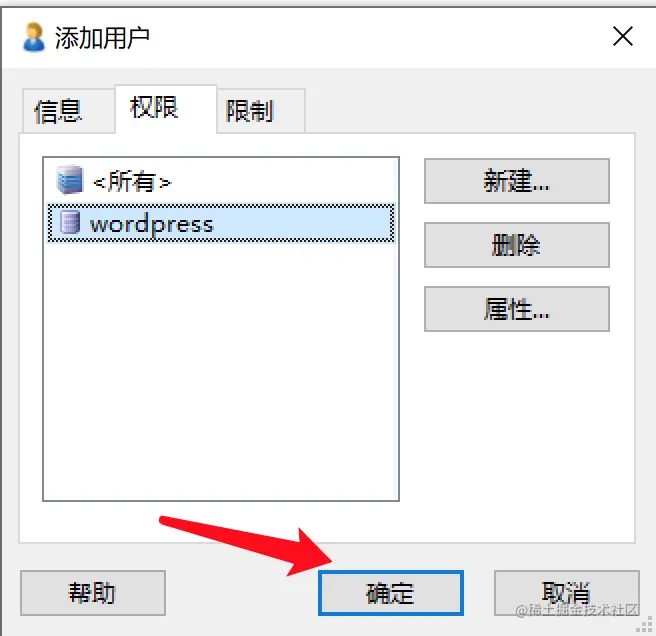Click the resize grip at dialog corner
This screenshot has width=656, height=636.
[646, 626]
